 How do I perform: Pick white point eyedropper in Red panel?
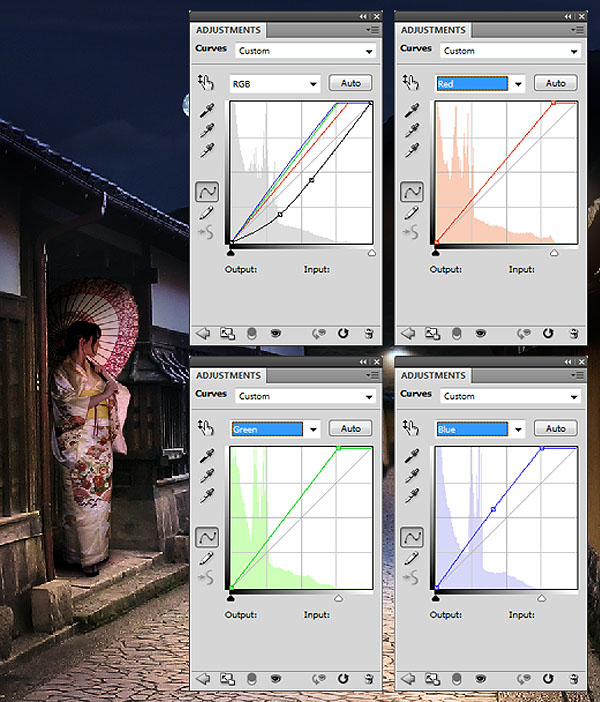coord(412,150)
